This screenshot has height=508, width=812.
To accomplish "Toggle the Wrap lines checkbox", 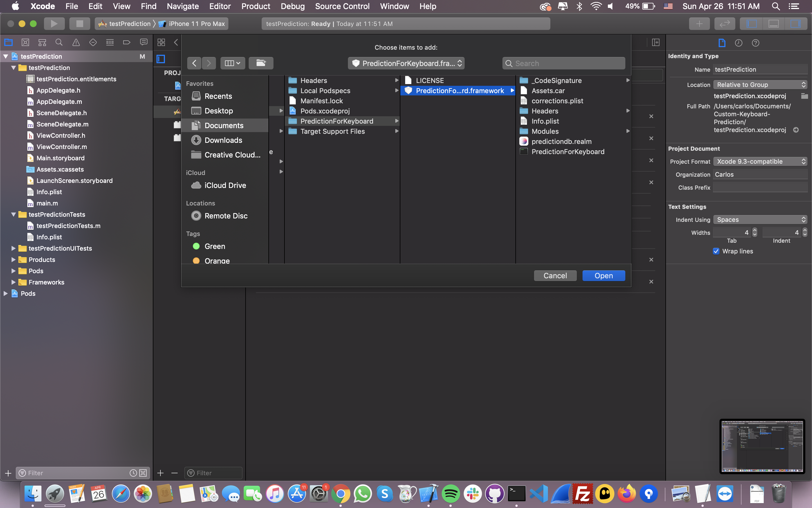I will [x=716, y=251].
